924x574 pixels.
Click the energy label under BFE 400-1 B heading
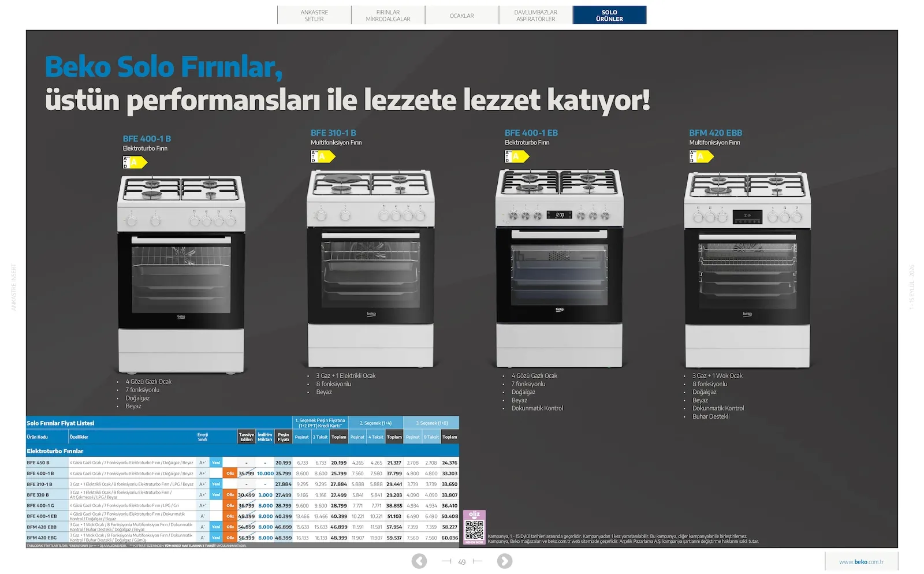[135, 162]
